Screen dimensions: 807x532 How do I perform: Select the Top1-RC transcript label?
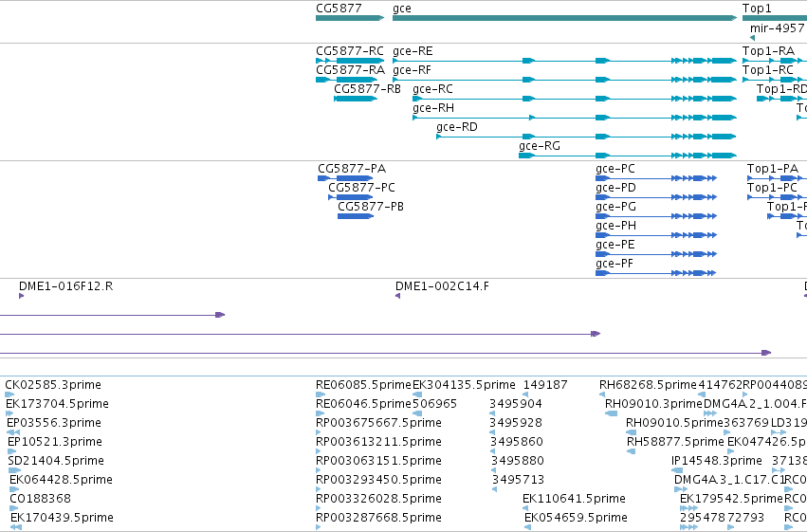tap(768, 70)
